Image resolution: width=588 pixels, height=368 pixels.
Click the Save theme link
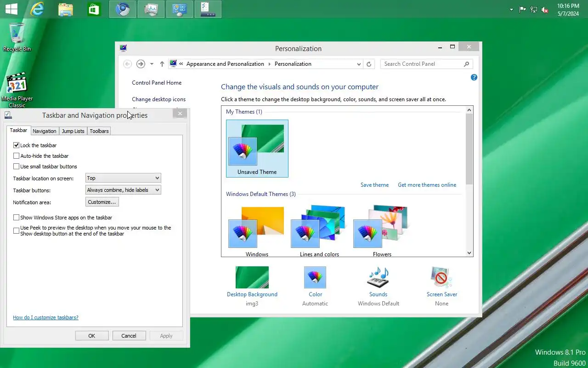pos(374,185)
